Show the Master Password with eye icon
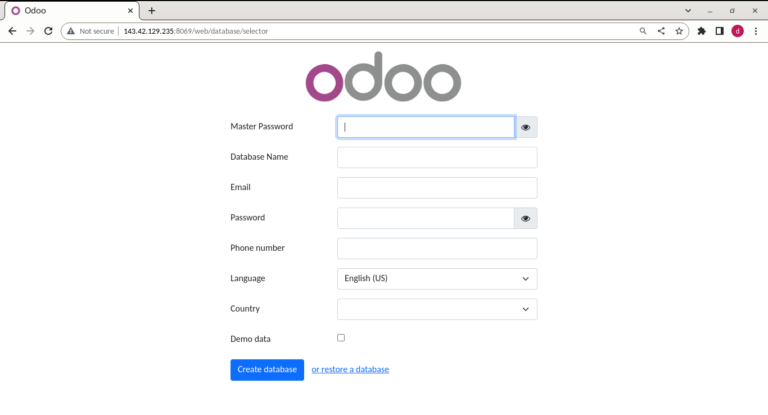The height and width of the screenshot is (415, 768). (526, 127)
